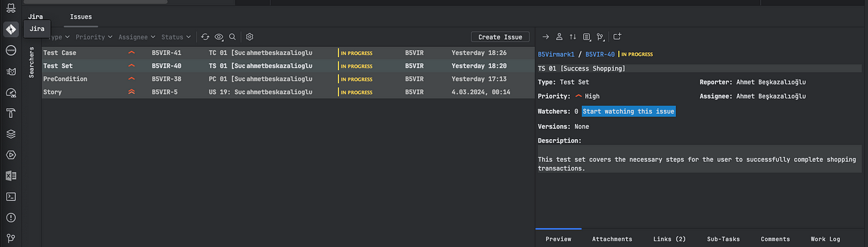The height and width of the screenshot is (247, 868).
Task: Switch to the Attachments tab
Action: coord(612,239)
